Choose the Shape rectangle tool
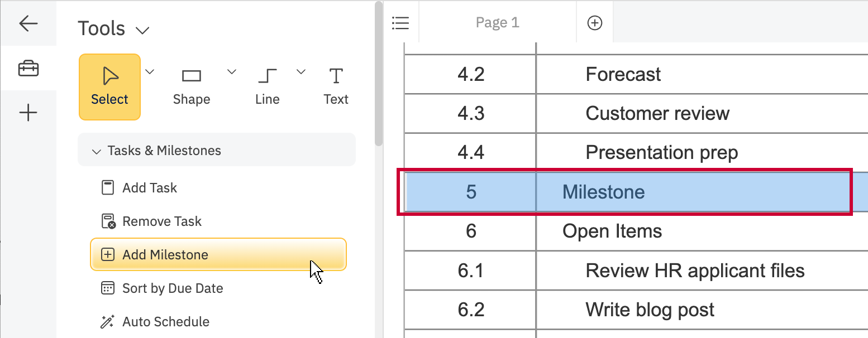Viewport: 868px width, 338px height. pos(192,86)
